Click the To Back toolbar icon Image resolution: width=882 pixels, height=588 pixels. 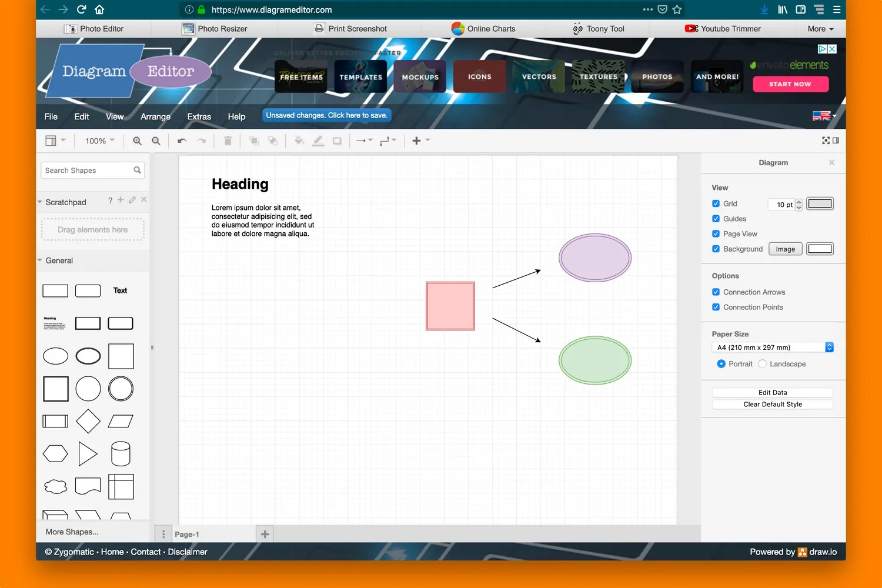tap(273, 141)
